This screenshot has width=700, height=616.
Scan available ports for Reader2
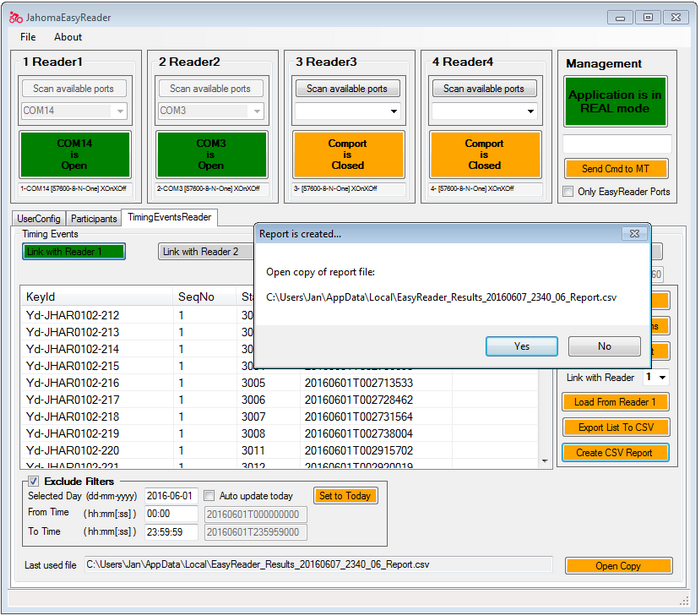(x=210, y=89)
